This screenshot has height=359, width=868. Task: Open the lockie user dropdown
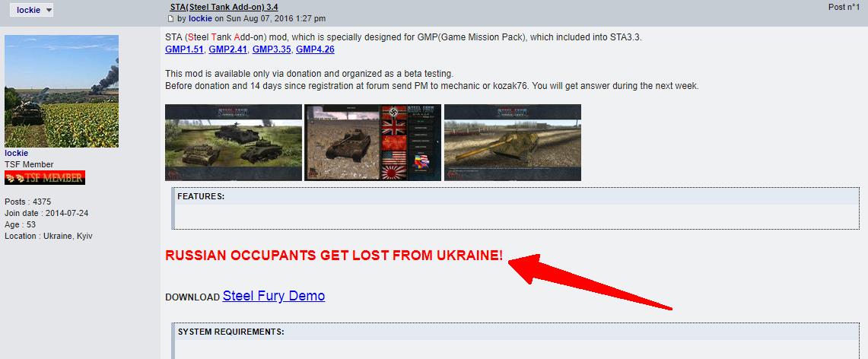31,10
